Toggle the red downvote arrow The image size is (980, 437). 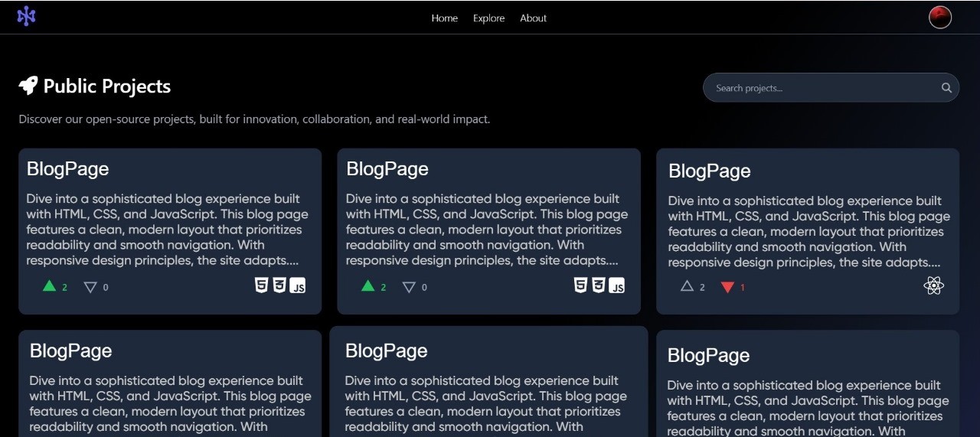click(727, 287)
